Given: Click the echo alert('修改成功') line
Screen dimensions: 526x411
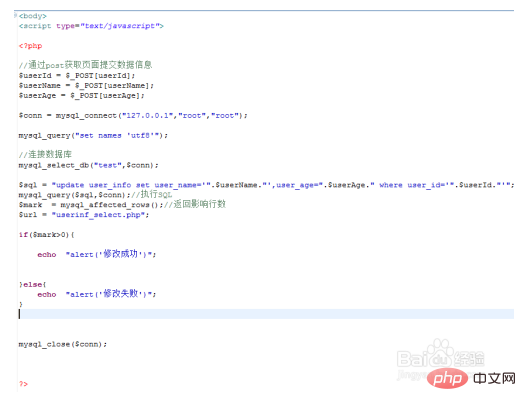Looking at the screenshot, I should (97, 254).
